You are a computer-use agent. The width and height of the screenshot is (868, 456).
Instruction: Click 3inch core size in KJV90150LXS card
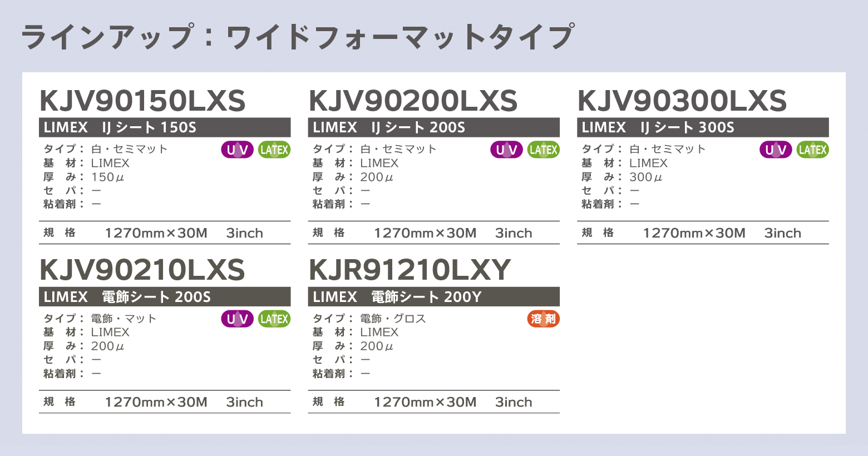(244, 233)
